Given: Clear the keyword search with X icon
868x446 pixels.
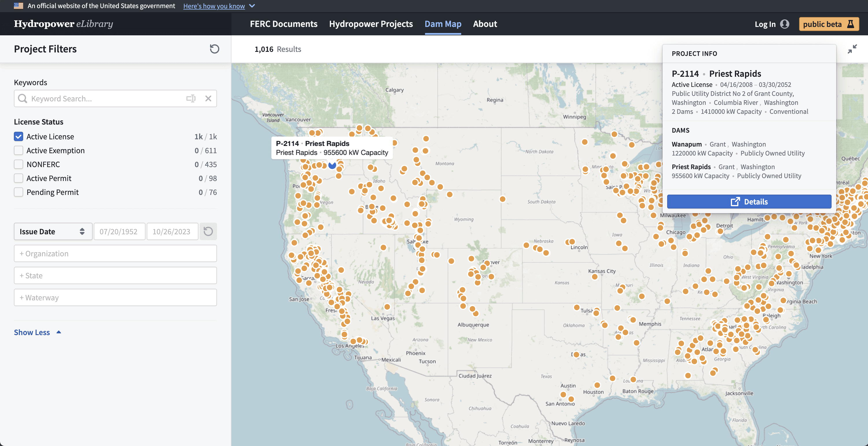Looking at the screenshot, I should tap(208, 98).
